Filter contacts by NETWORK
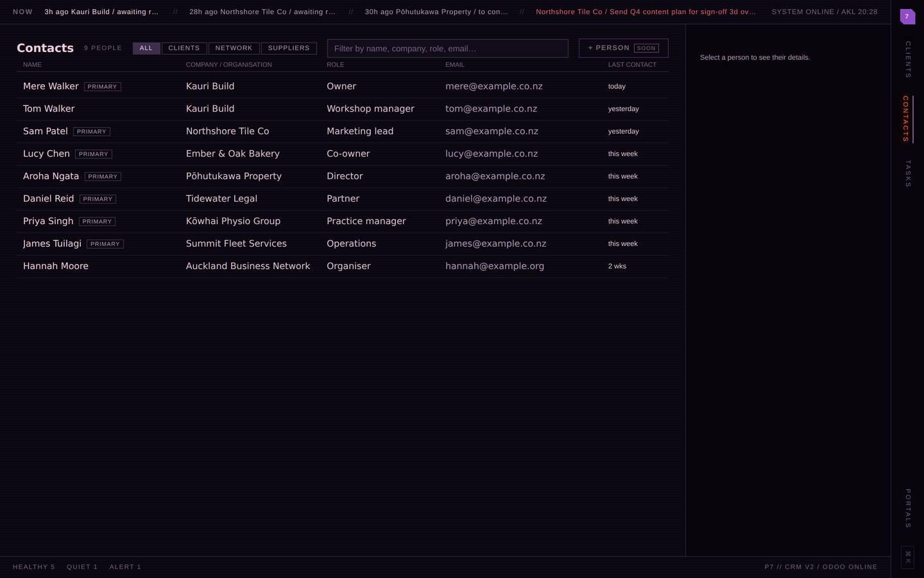Screen dimensions: 924x578 (234, 48)
